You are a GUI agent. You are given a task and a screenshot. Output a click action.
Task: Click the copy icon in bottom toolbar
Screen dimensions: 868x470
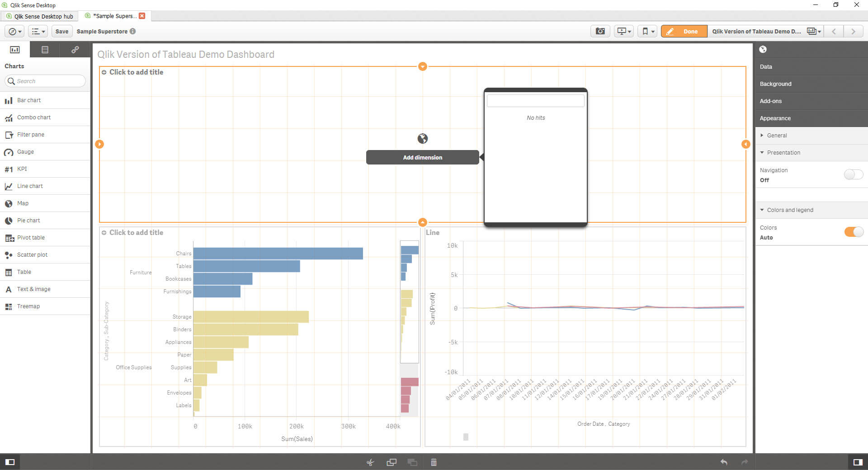392,462
